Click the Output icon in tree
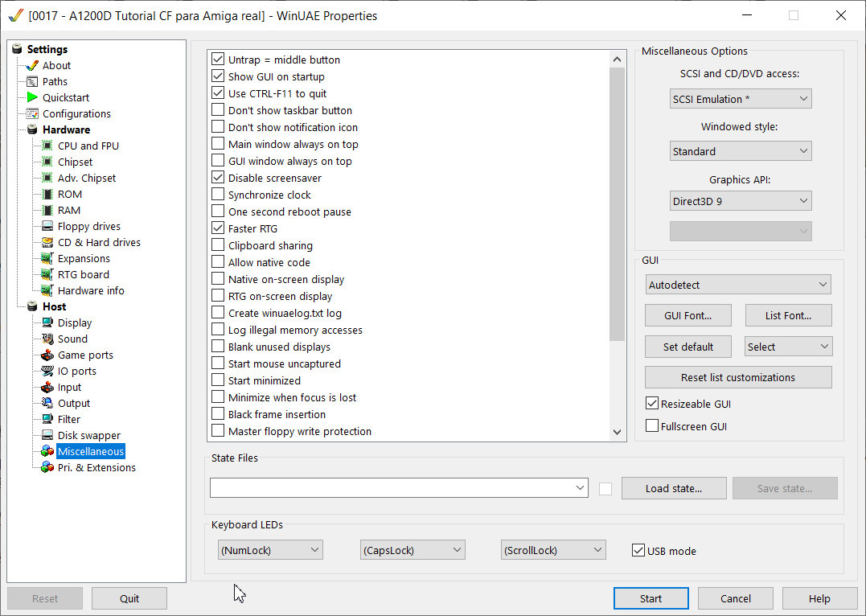Screen dimensions: 866x616 pyautogui.click(x=47, y=404)
